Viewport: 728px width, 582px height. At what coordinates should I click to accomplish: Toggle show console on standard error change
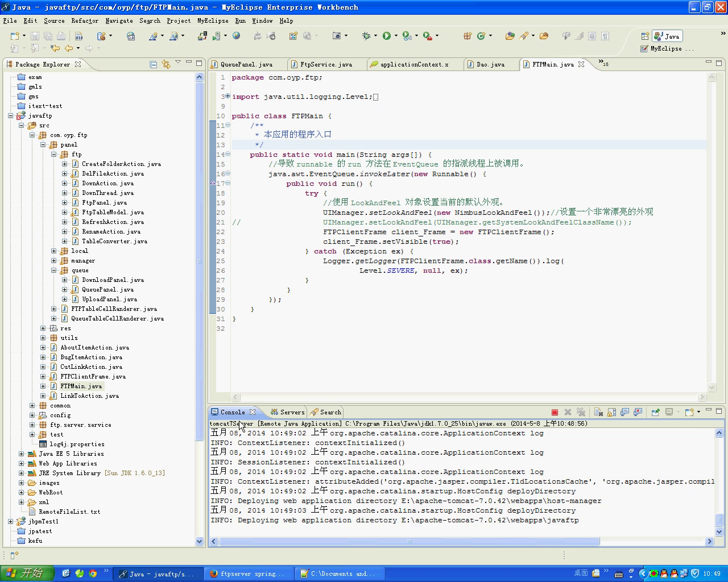[x=638, y=412]
